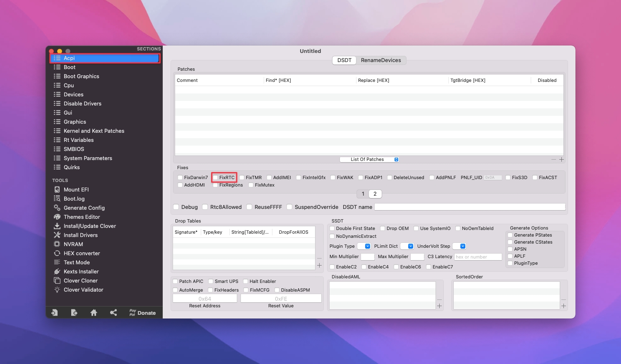
Task: Switch to Fixes page 1
Action: pos(363,194)
